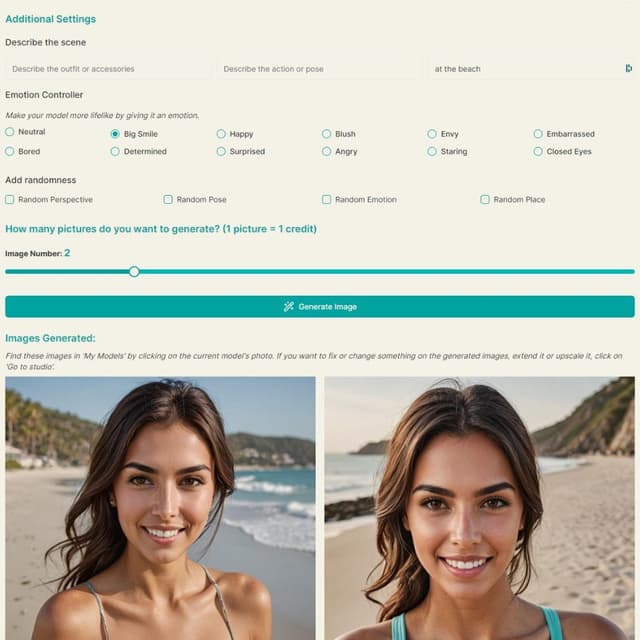Viewport: 640px width, 640px height.
Task: Select the Happy emotion option
Action: tap(221, 134)
